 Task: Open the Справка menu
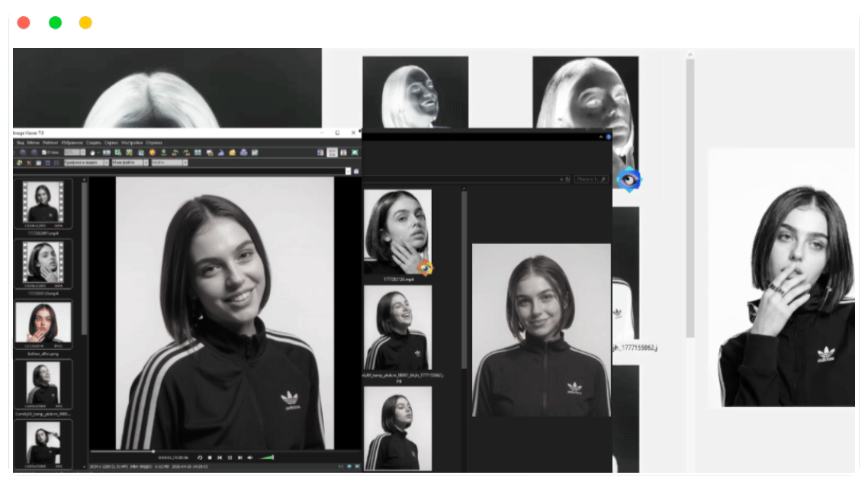coord(154,143)
